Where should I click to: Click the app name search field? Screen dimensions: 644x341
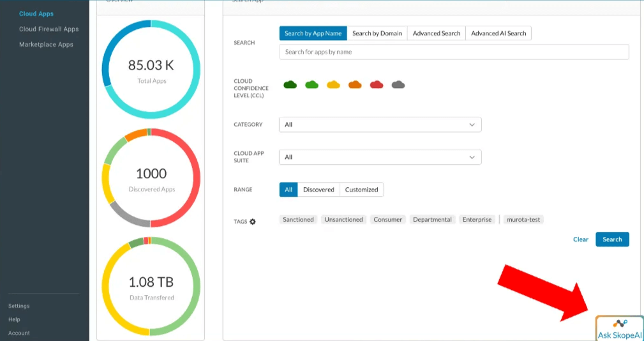[454, 52]
